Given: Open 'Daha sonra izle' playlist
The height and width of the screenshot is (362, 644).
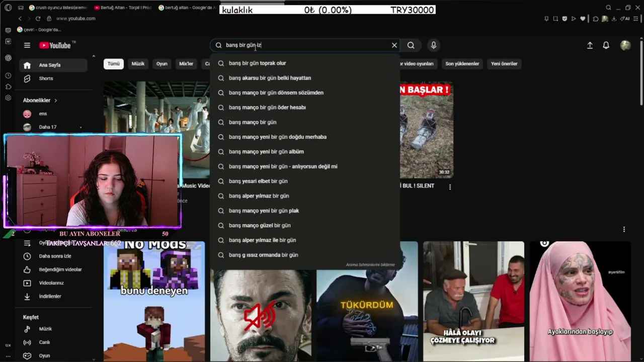Looking at the screenshot, I should click(x=54, y=256).
